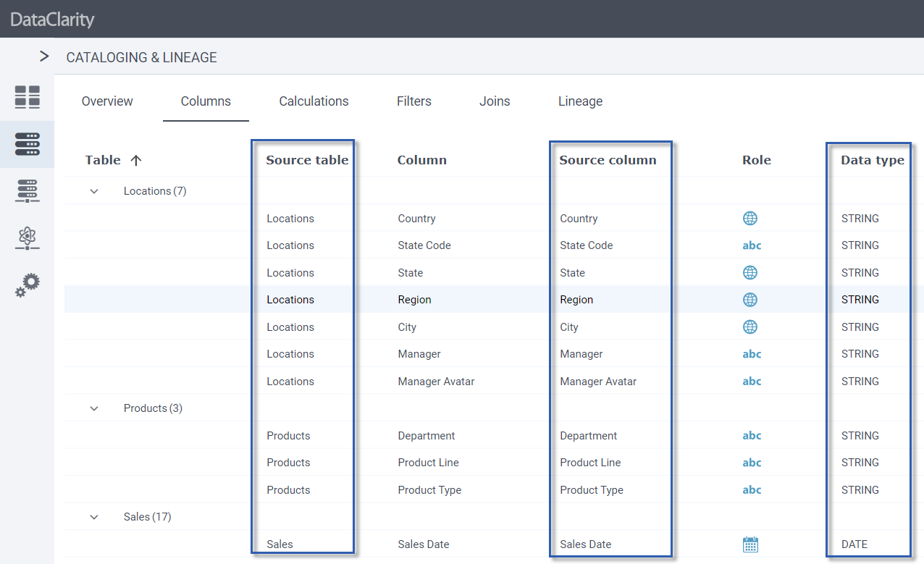Click the abc role icon for Product Line

[752, 463]
